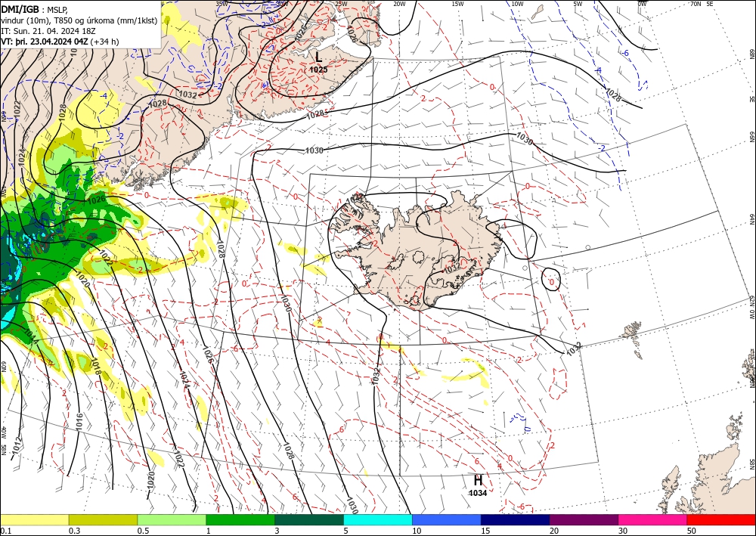Click the '1016' isobar label
The image size is (756, 536).
(79, 422)
